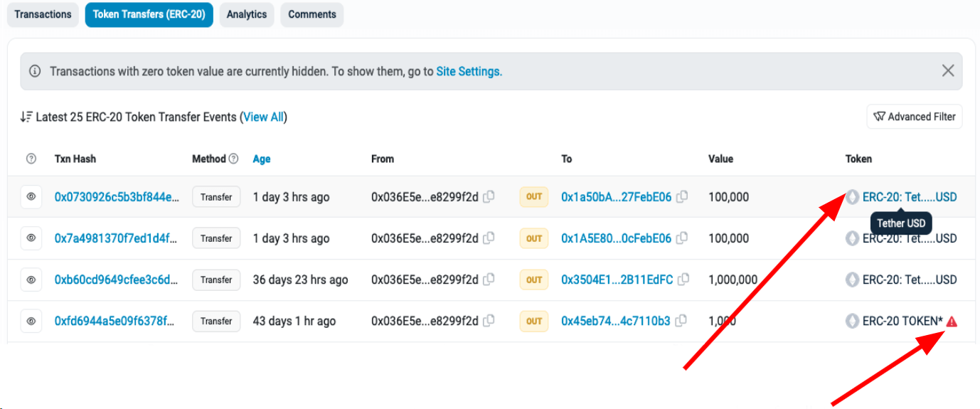Open transaction hash 0xb60cd9649cfee3c6d
Image resolution: width=980 pixels, height=409 pixels.
point(116,280)
